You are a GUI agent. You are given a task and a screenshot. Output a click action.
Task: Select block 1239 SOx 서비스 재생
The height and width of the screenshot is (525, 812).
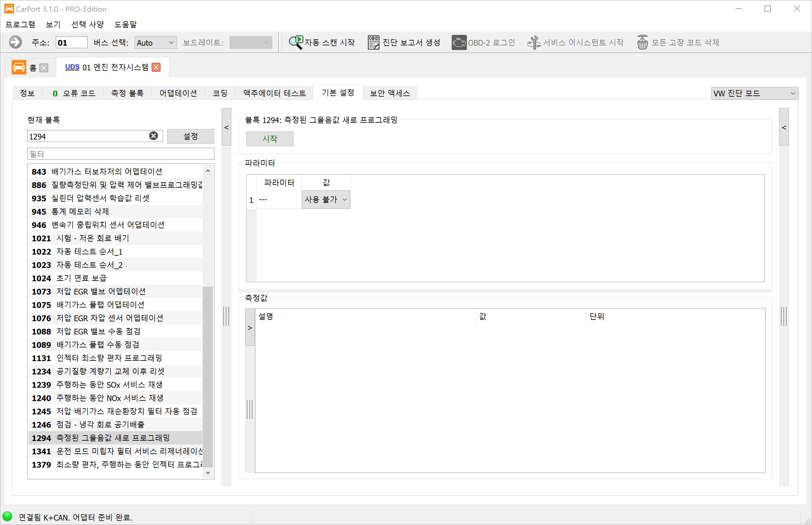tap(115, 385)
